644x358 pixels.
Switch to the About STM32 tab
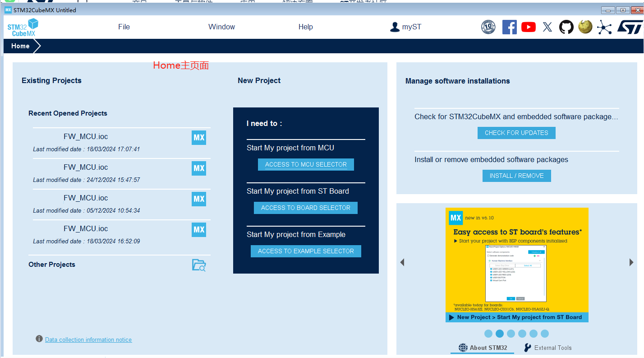click(483, 348)
